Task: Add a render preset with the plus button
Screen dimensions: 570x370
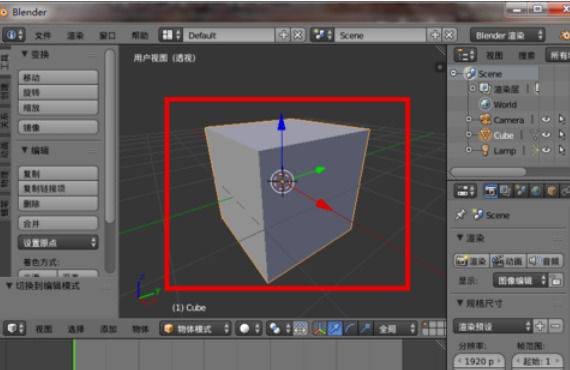Action: [x=540, y=326]
